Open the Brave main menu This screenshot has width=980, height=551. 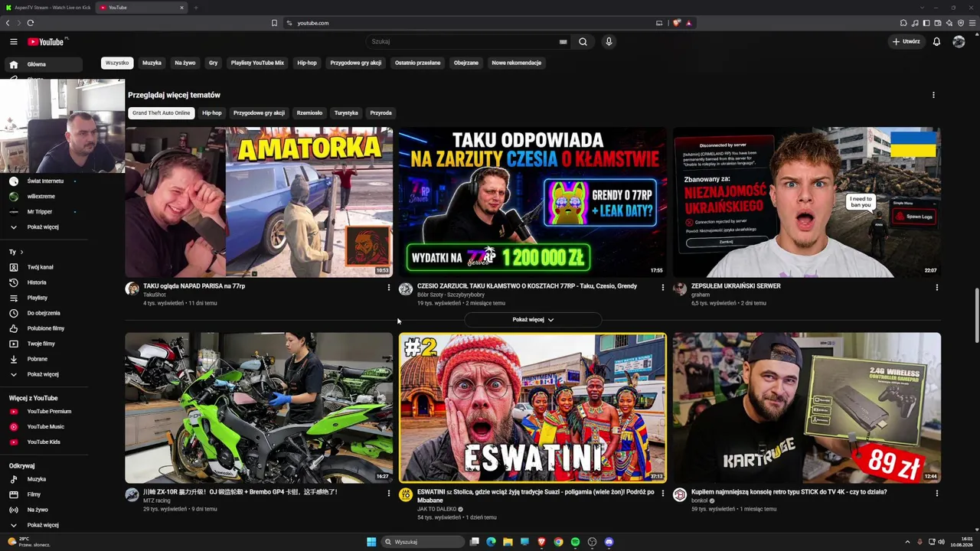[x=972, y=23]
